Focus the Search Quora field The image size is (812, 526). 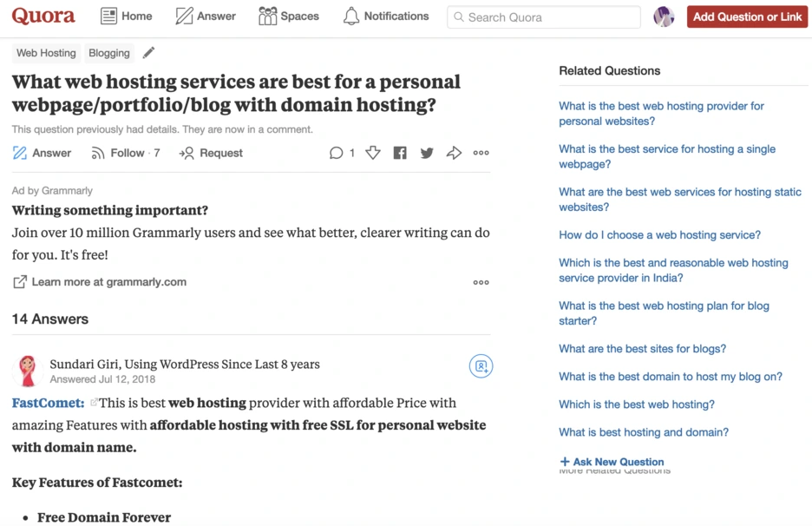[x=544, y=16]
